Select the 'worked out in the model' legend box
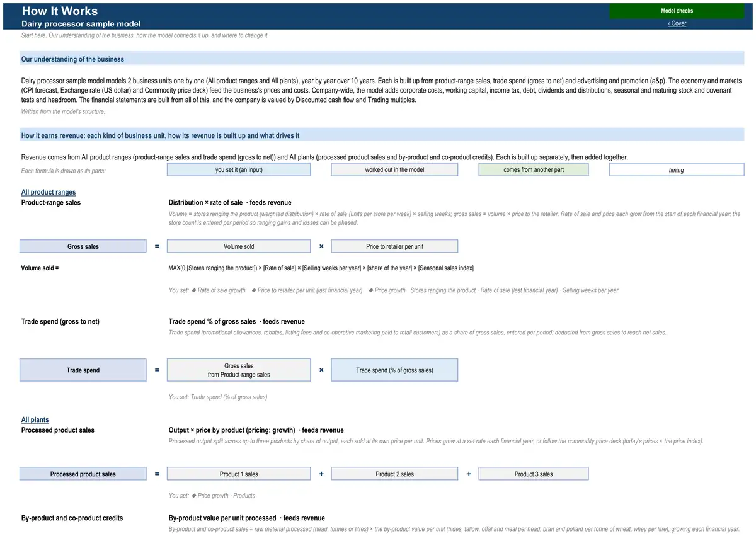Image resolution: width=756 pixels, height=536 pixels. pyautogui.click(x=395, y=169)
